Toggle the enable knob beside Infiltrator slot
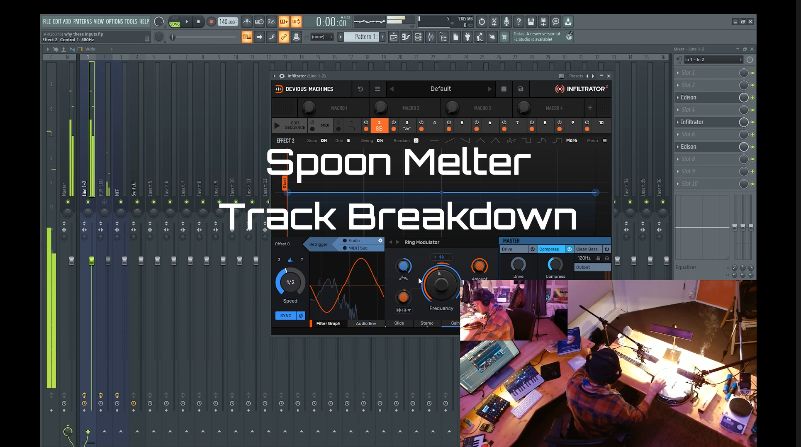Image resolution: width=801 pixels, height=447 pixels. [744, 122]
